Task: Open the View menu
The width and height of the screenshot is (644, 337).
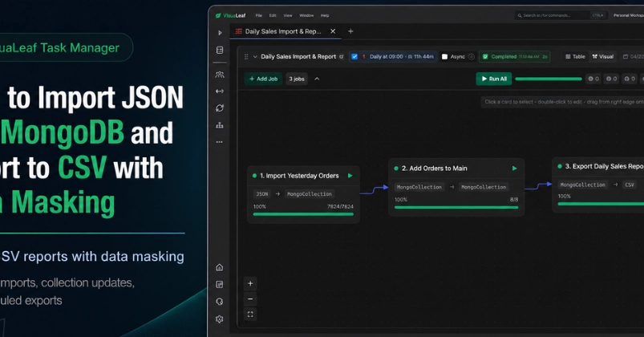Action: click(288, 15)
